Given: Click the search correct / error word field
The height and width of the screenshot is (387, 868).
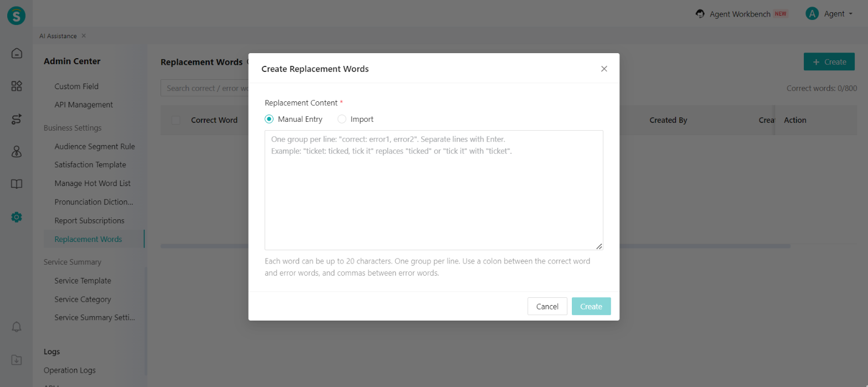Looking at the screenshot, I should click(x=204, y=88).
